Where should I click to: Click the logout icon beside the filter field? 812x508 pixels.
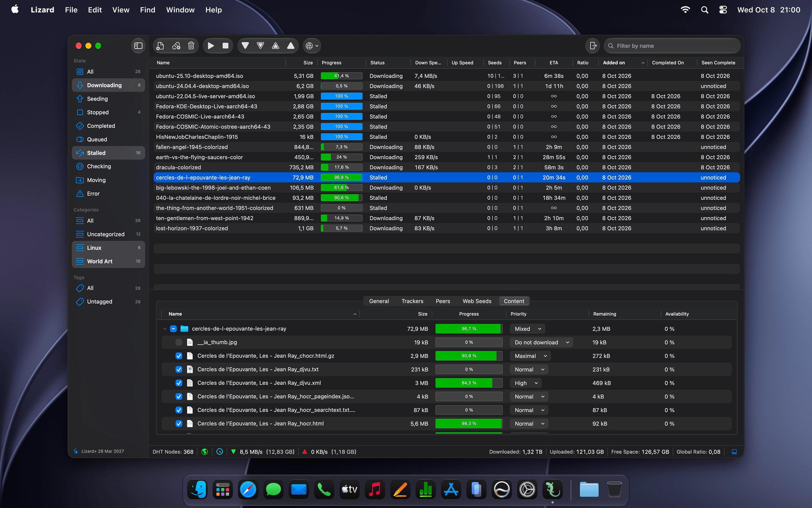coord(593,46)
